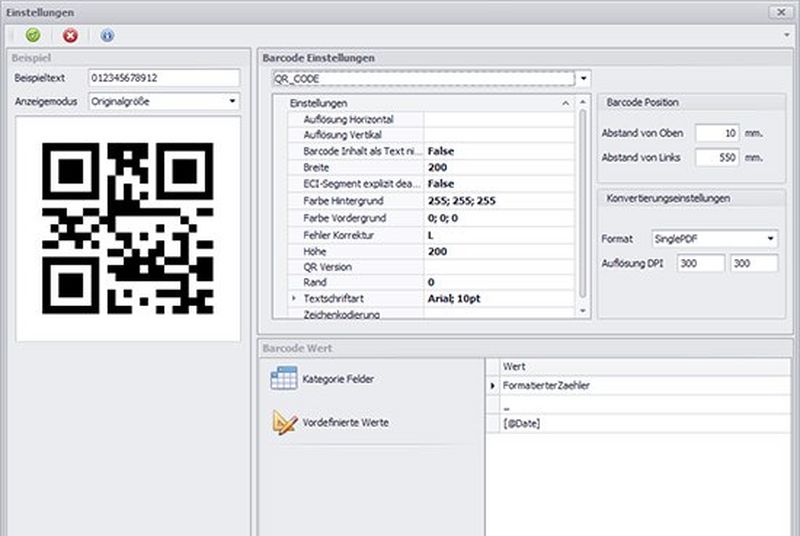This screenshot has height=536, width=800.
Task: Open the blue info icon
Action: click(x=107, y=35)
